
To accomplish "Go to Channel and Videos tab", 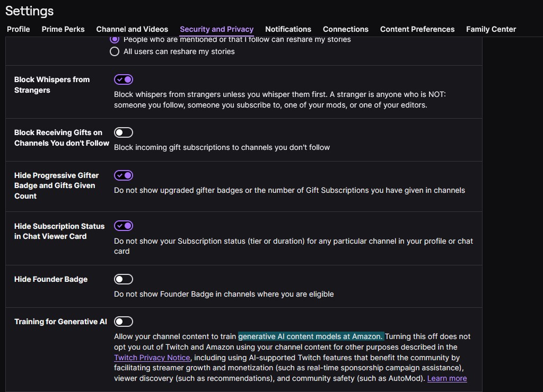I will point(132,30).
